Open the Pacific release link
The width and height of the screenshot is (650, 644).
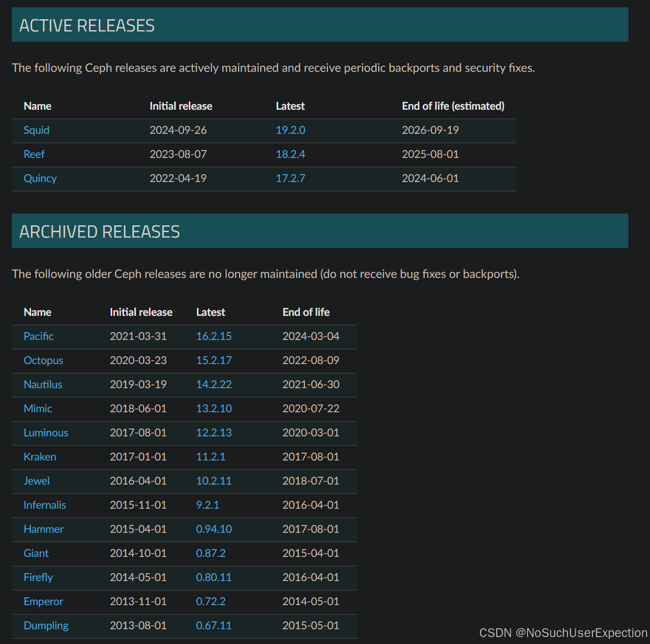click(x=38, y=337)
